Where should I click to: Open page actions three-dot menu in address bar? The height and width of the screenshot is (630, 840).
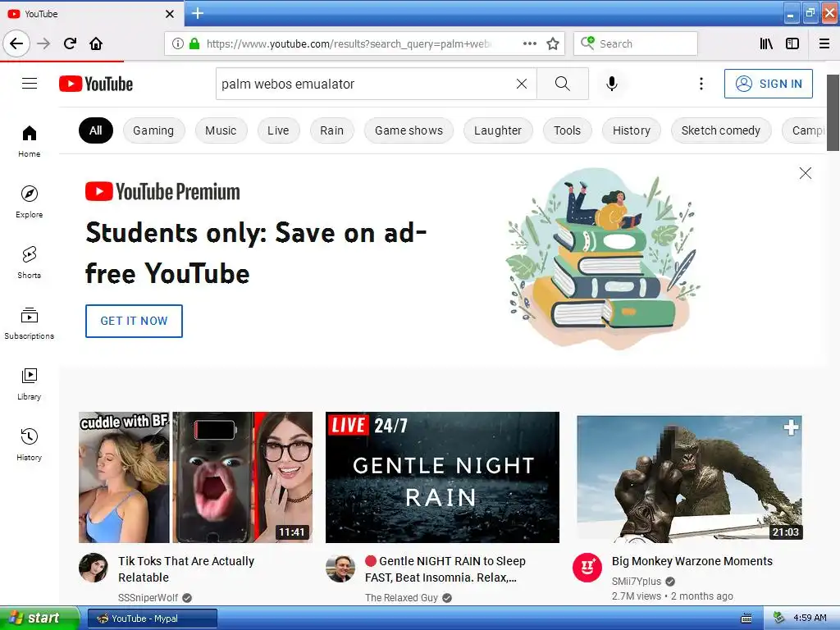[x=530, y=43]
